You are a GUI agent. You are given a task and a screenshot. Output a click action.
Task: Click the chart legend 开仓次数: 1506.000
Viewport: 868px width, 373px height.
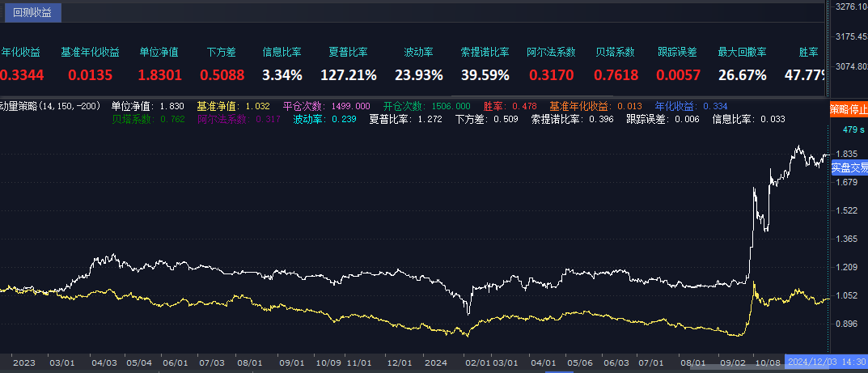tap(427, 106)
